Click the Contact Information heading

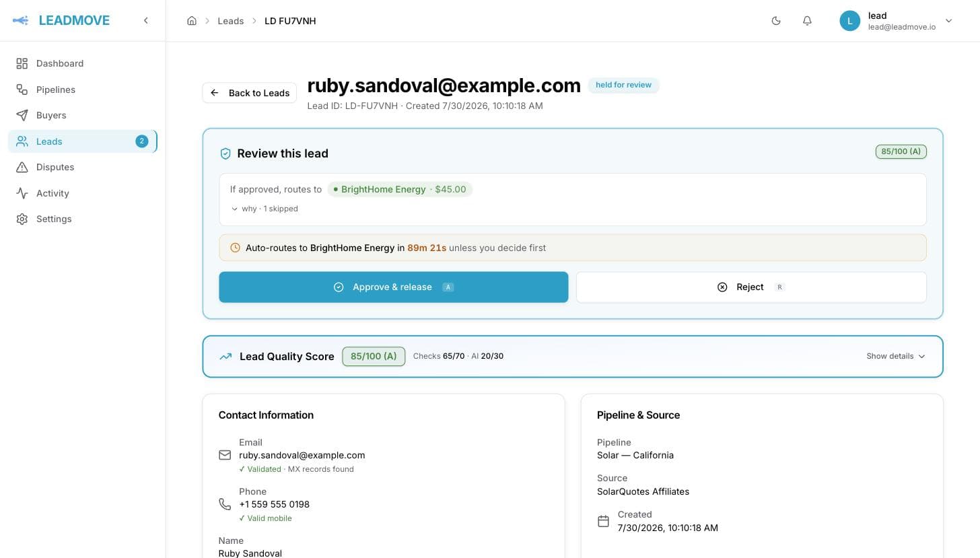click(x=266, y=415)
